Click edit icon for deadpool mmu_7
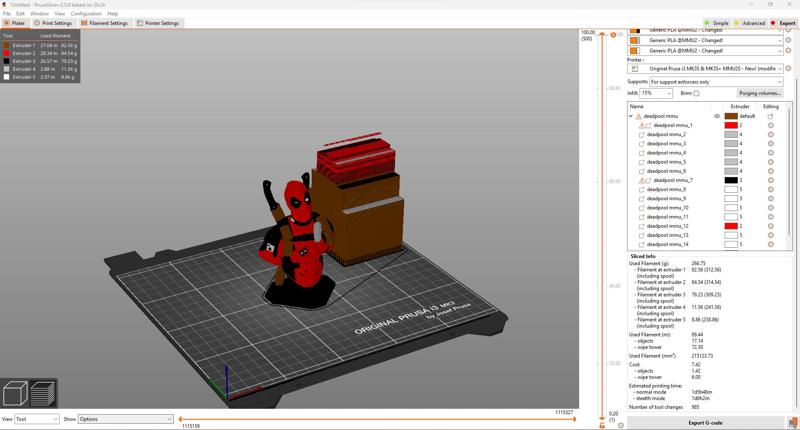Screen dimensions: 800x430 coord(771,180)
